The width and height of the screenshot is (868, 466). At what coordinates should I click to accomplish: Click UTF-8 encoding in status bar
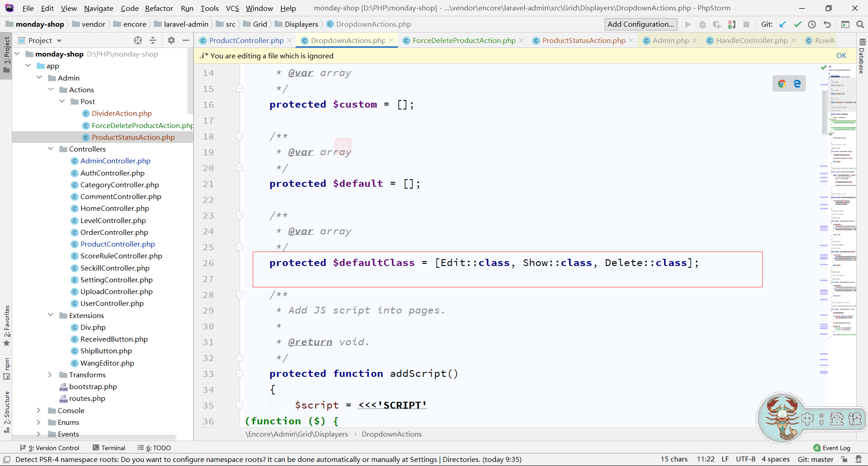tap(745, 459)
